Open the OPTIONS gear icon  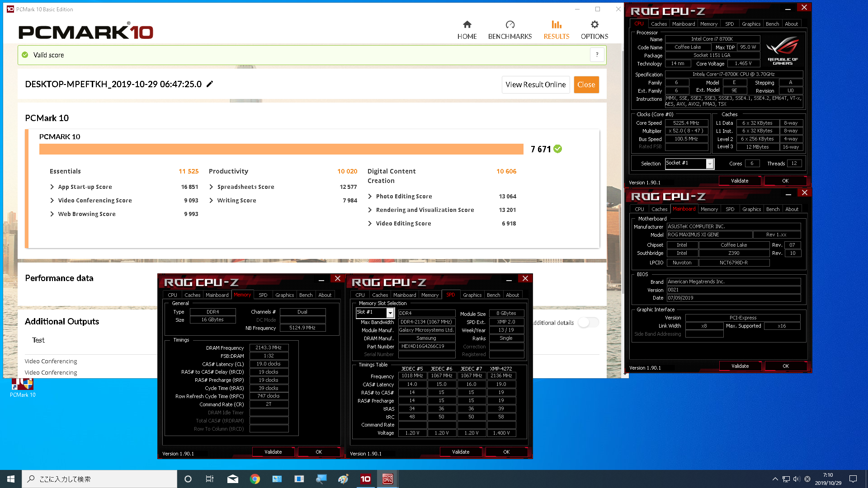click(594, 24)
